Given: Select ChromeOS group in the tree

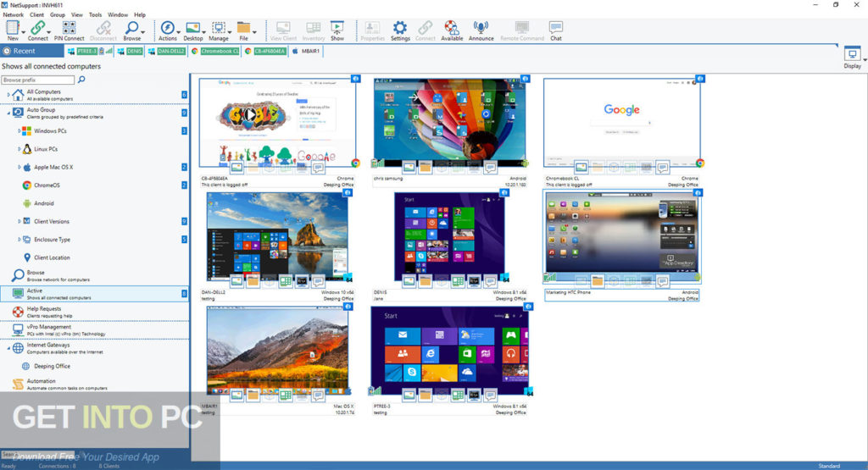Looking at the screenshot, I should pos(47,185).
